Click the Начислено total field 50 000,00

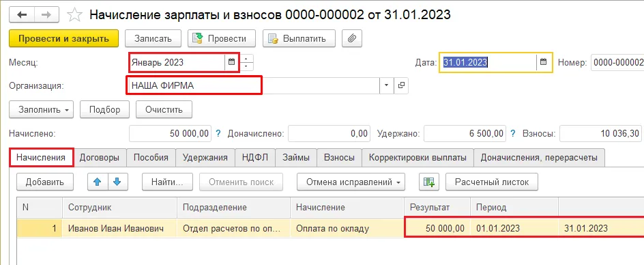click(x=170, y=133)
